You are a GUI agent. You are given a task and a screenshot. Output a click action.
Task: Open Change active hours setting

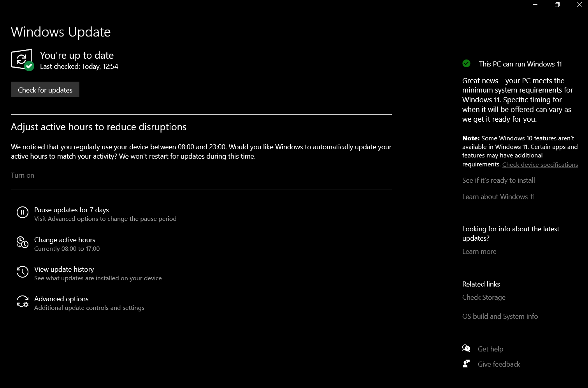pos(65,240)
